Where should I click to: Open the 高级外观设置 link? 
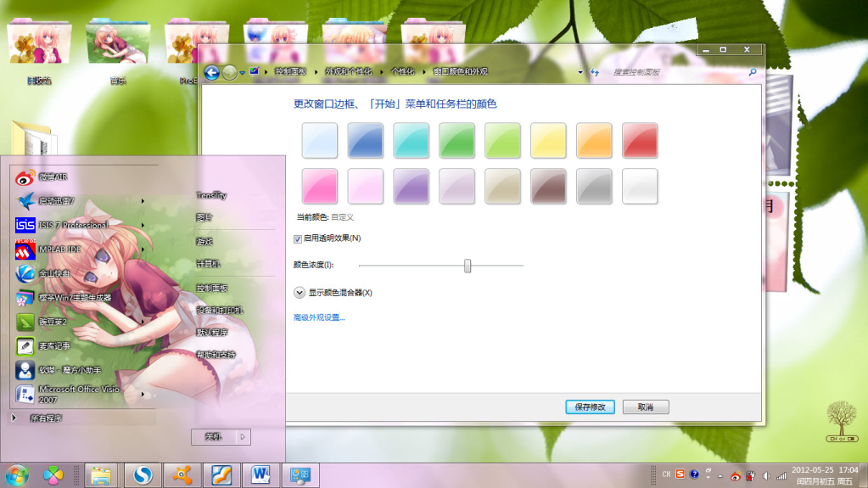(319, 317)
